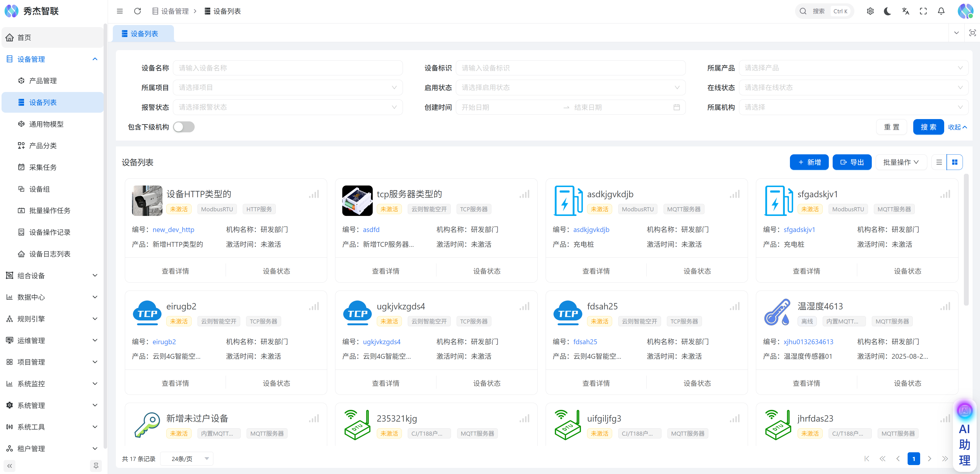Open notifications bell icon
Viewport: 980px width, 474px height.
coord(941,11)
